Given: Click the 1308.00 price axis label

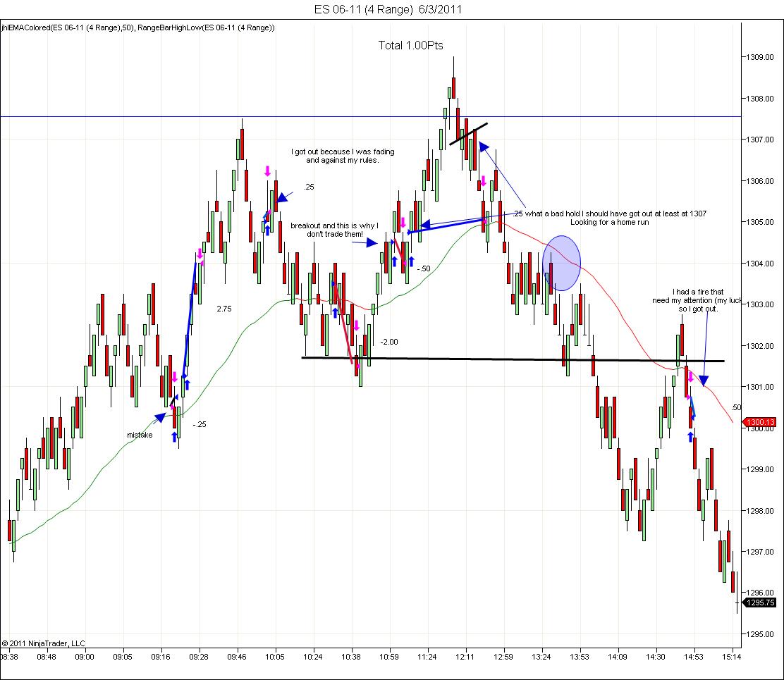Looking at the screenshot, I should (x=759, y=99).
